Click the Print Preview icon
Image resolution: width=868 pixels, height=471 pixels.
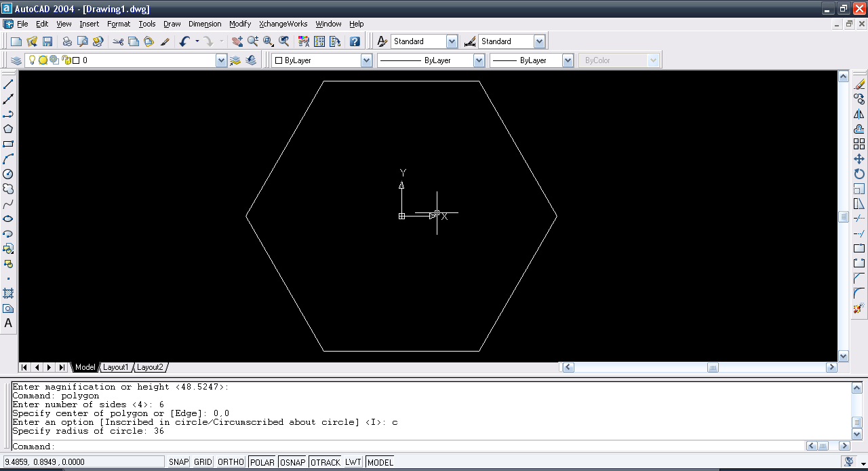coord(83,41)
